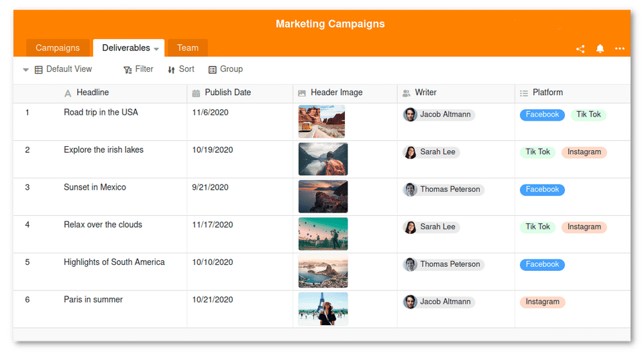Click the Instagram tag in Paris in summer row

coord(542,302)
